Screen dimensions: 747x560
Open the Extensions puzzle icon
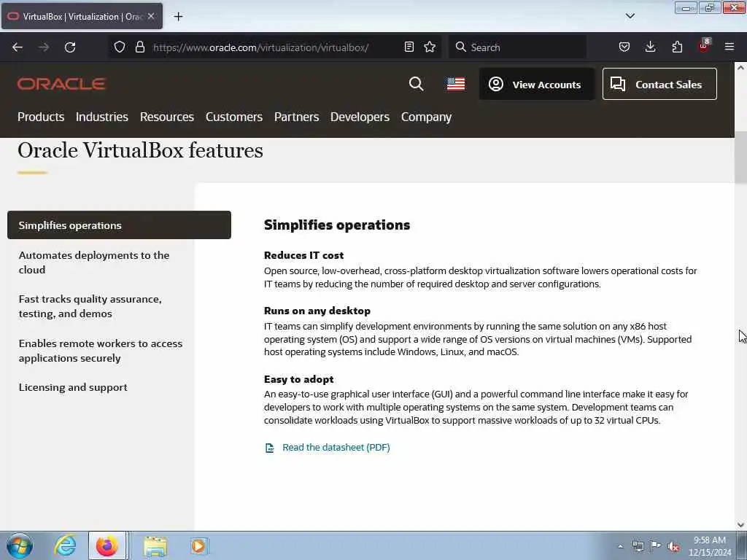click(677, 47)
